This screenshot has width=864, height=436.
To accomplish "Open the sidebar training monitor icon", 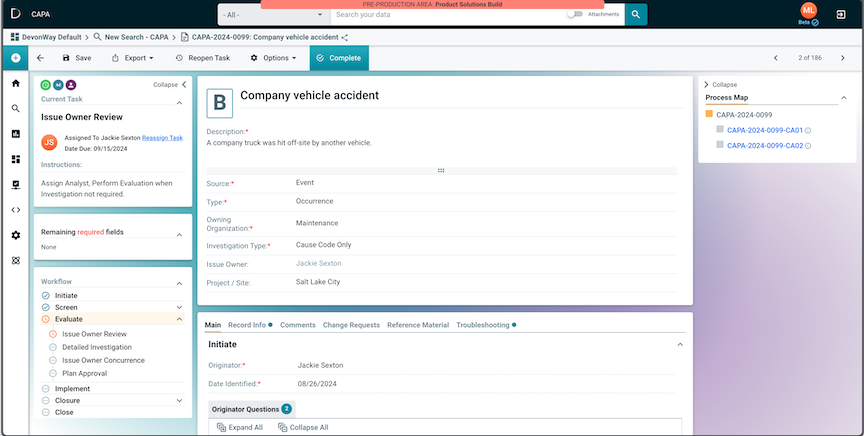I will [x=15, y=185].
